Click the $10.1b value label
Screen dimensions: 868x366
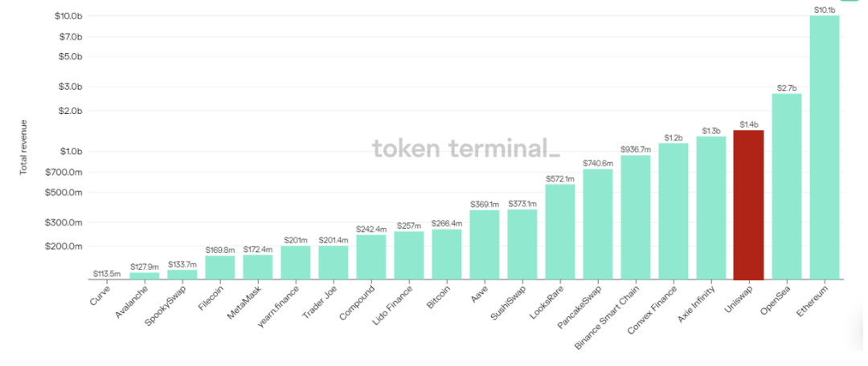coord(825,10)
